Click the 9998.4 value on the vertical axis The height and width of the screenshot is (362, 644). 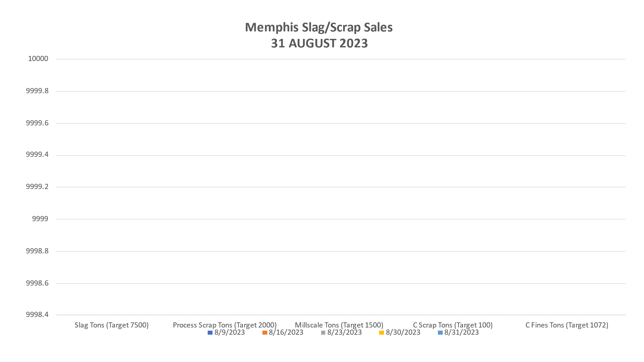(x=37, y=314)
